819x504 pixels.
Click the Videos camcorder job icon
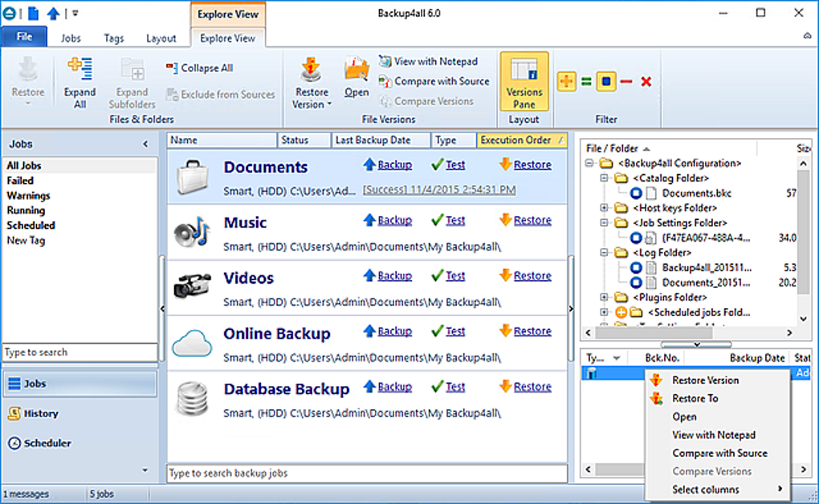tap(192, 285)
